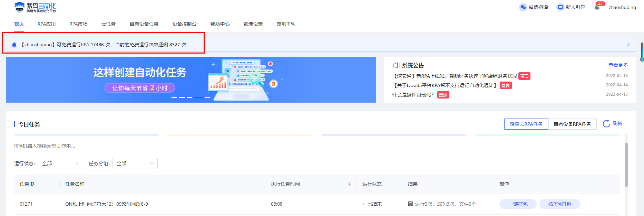The height and width of the screenshot is (216, 644).
Task: Sort by 执行任务时间 column arrows
Action: pos(349,184)
